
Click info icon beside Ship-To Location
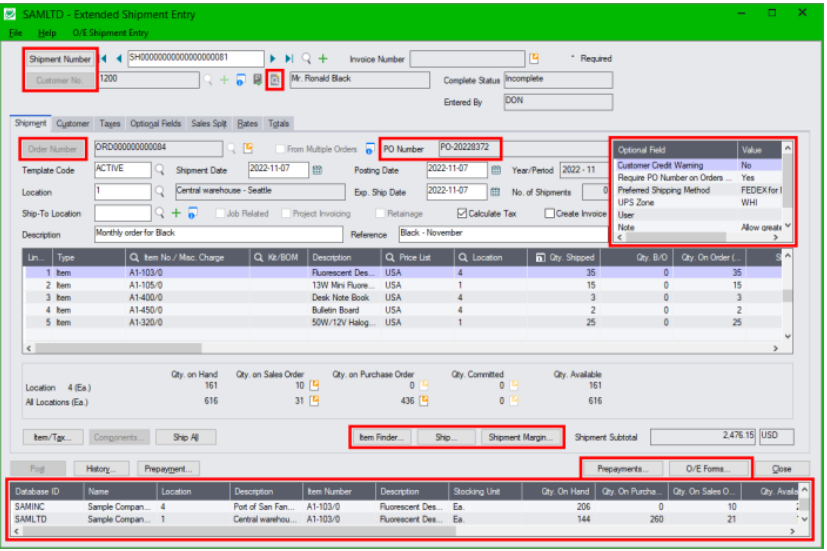193,214
